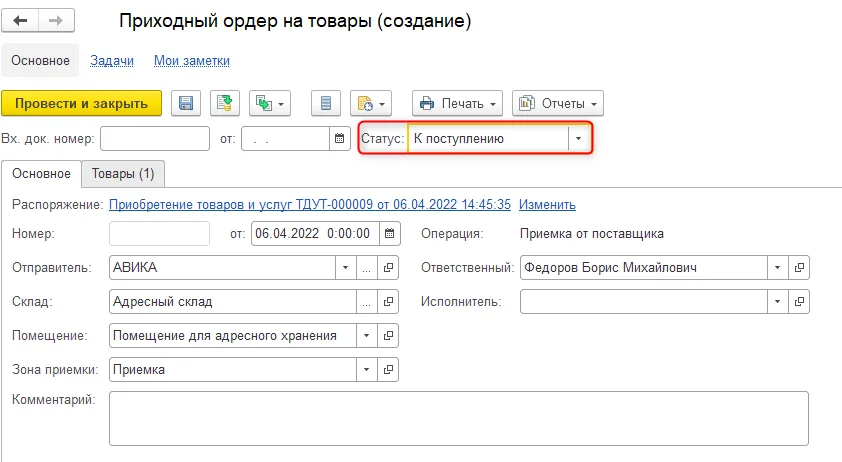Open the Исполнитель dropdown list
The width and height of the screenshot is (842, 462).
(x=777, y=302)
